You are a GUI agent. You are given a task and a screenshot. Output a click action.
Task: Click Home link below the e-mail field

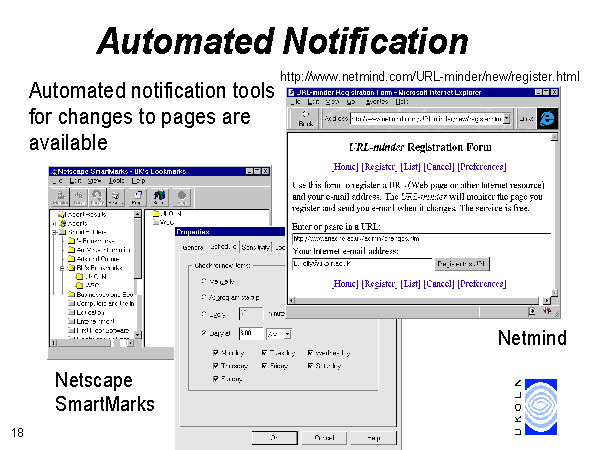pos(346,284)
